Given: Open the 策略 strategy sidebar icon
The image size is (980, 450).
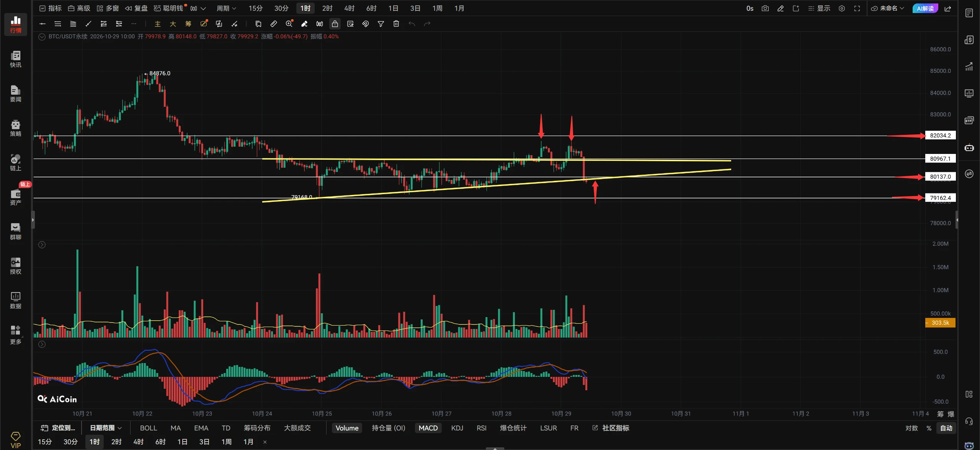Looking at the screenshot, I should [x=15, y=128].
